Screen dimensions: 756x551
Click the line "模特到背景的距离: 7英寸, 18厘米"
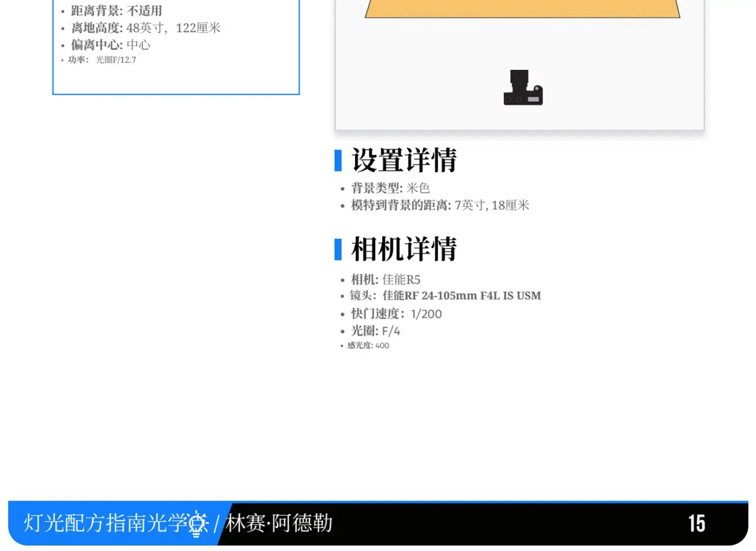tap(440, 205)
